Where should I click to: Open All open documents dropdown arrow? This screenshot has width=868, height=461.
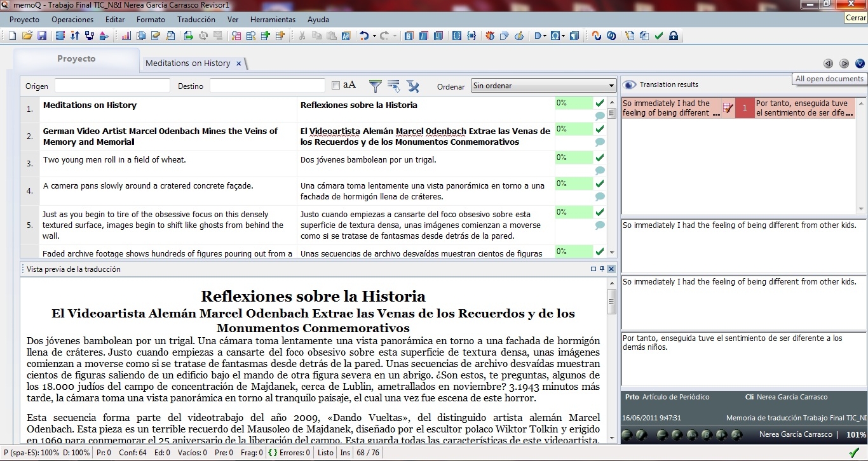click(x=860, y=63)
